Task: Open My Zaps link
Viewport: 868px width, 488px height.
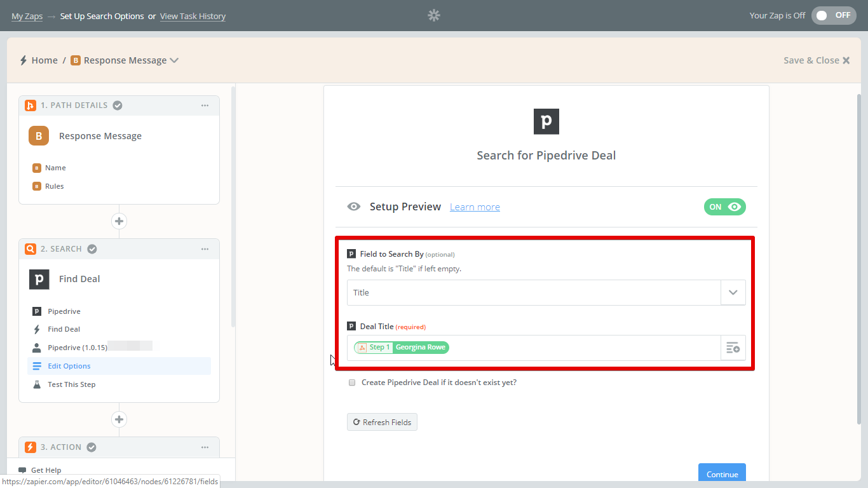Action: [27, 16]
